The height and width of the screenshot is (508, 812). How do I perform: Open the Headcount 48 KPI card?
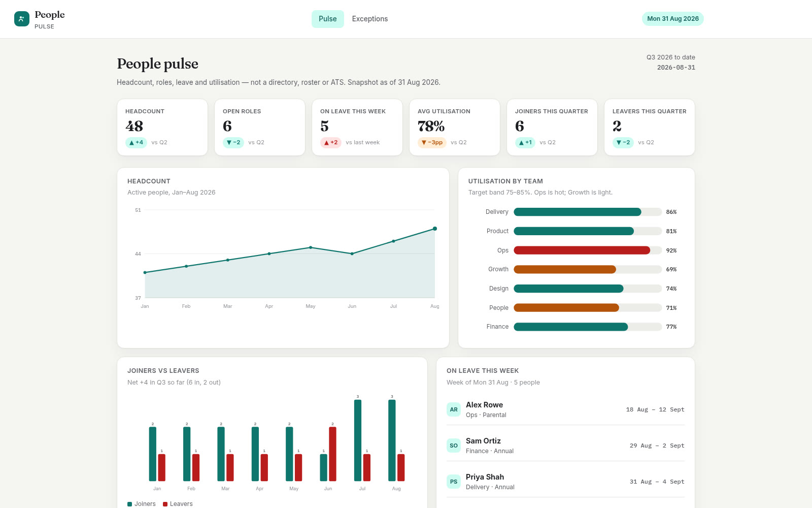tap(162, 127)
